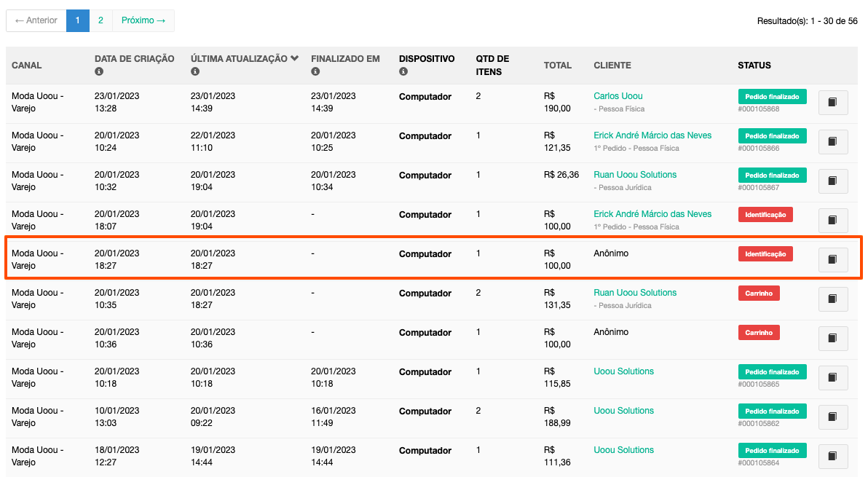
Task: Click the Última Atualização column header text
Action: (239, 59)
